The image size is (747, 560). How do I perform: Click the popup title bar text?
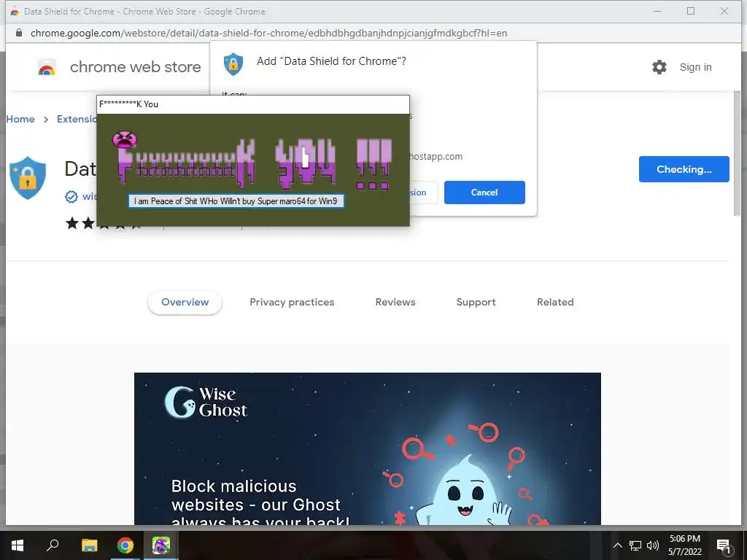coord(128,104)
